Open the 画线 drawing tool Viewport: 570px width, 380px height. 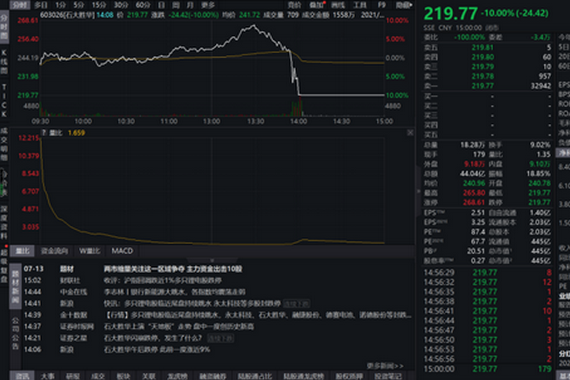pyautogui.click(x=338, y=5)
